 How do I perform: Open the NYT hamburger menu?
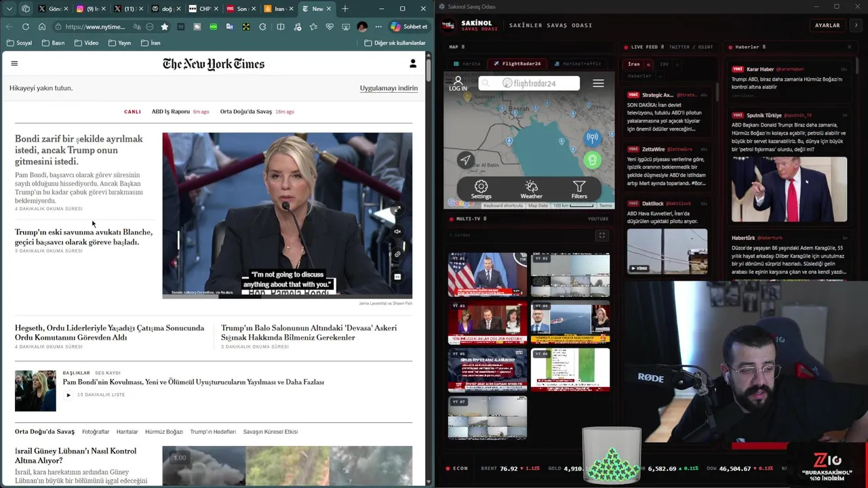[14, 64]
